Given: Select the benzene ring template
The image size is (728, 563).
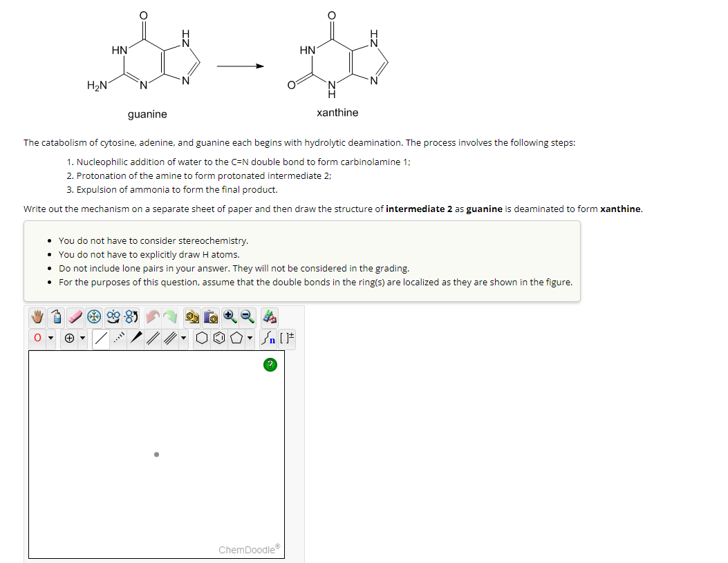Looking at the screenshot, I should coord(218,337).
